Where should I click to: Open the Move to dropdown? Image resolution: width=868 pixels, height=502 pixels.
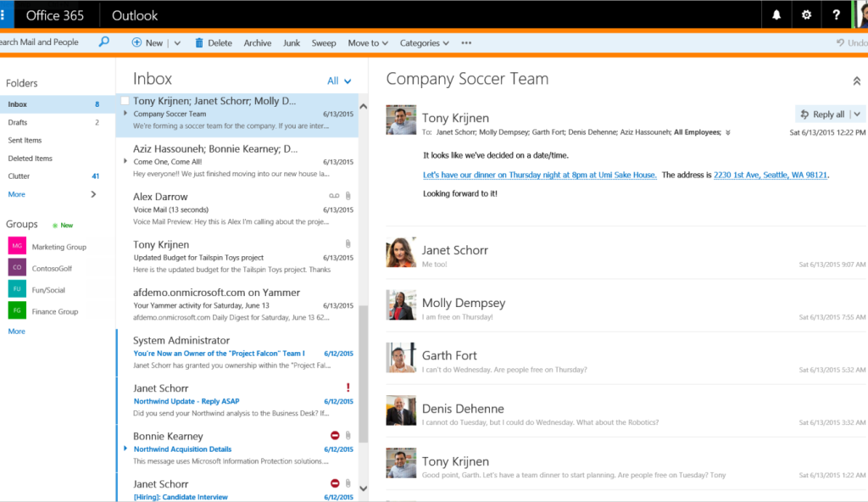367,42
